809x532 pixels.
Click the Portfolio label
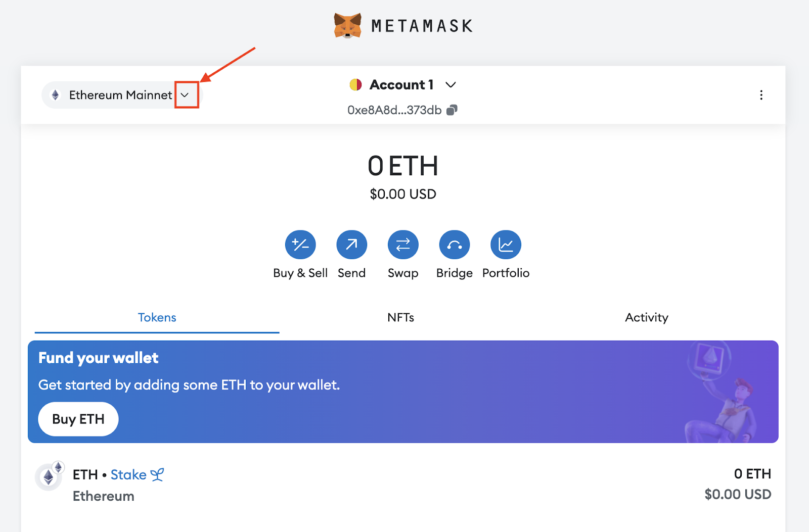[x=506, y=273]
